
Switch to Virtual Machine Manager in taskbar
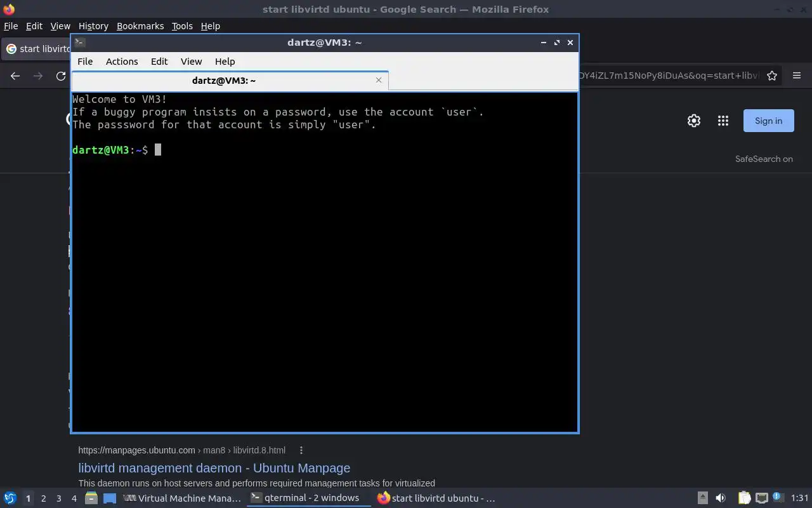pyautogui.click(x=182, y=498)
